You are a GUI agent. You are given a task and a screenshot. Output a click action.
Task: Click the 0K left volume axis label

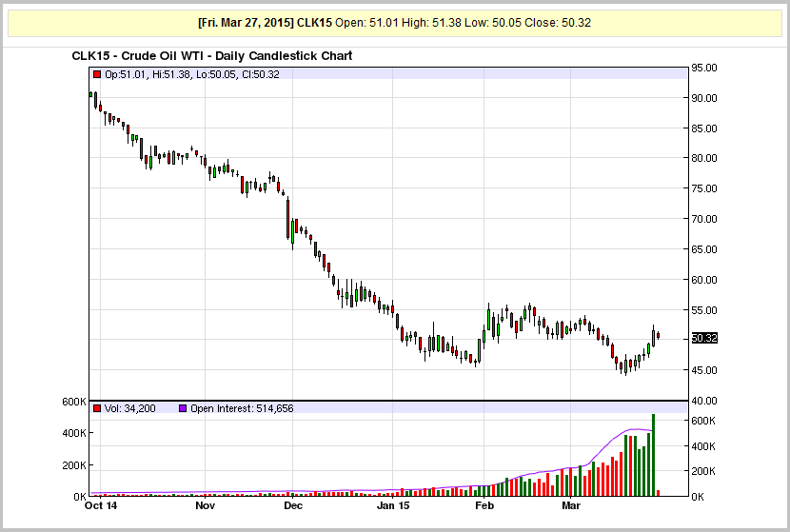(80, 497)
